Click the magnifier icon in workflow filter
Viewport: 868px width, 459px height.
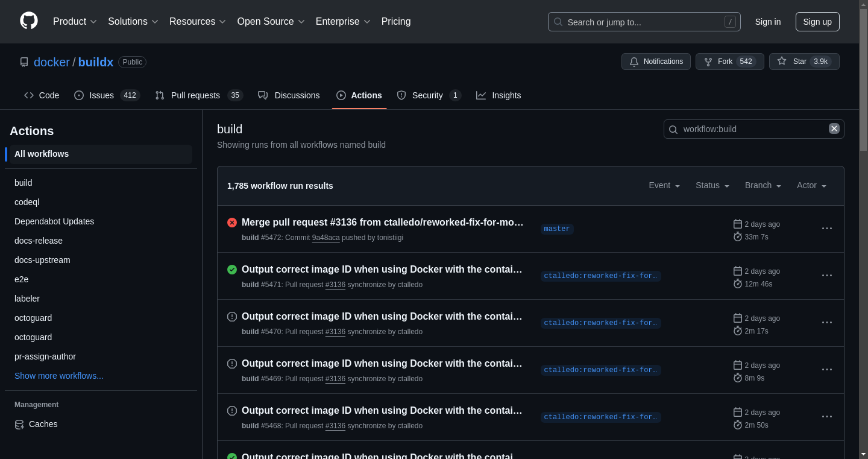click(x=673, y=129)
